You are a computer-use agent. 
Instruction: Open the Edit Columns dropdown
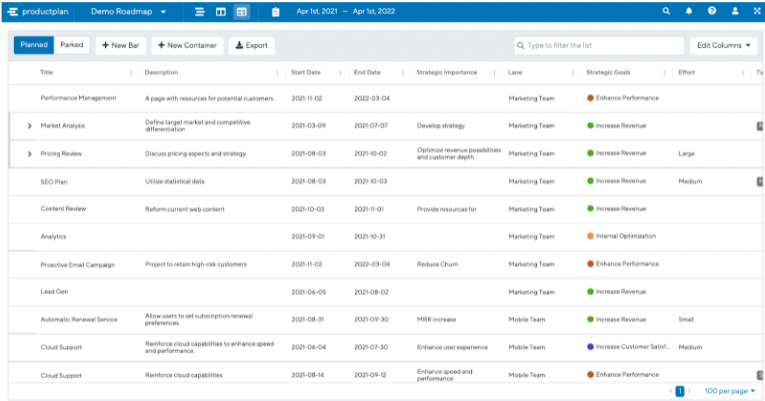(x=724, y=45)
